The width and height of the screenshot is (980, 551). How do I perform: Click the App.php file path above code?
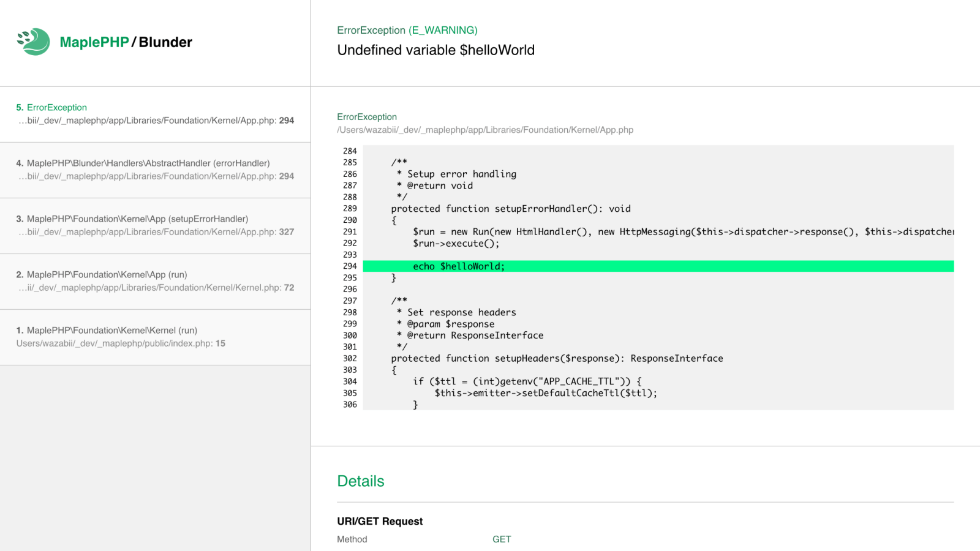tap(485, 130)
